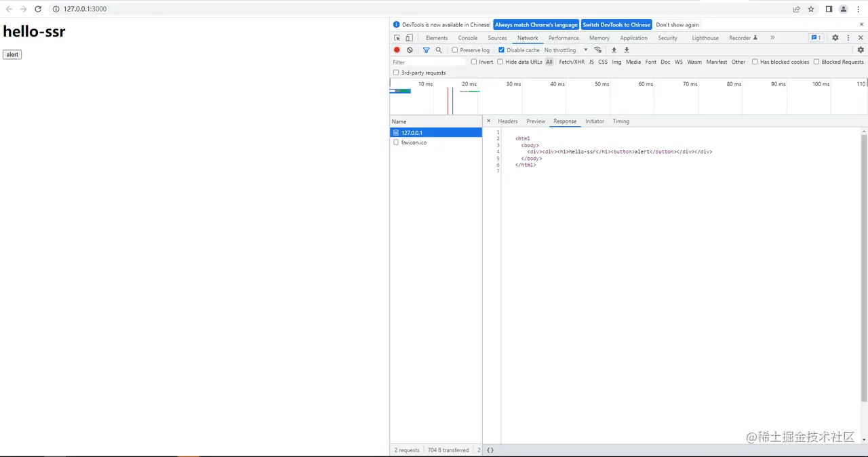The width and height of the screenshot is (868, 457).
Task: Click the site info icon in the address bar
Action: pos(56,9)
